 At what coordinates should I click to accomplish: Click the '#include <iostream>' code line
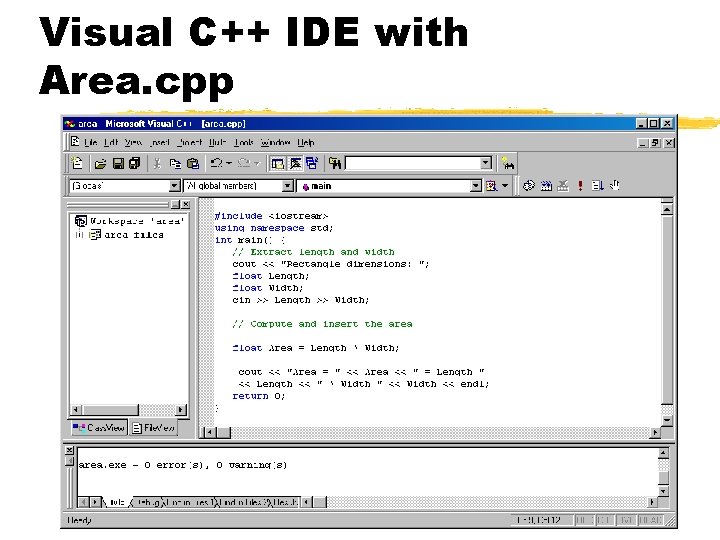tap(271, 216)
